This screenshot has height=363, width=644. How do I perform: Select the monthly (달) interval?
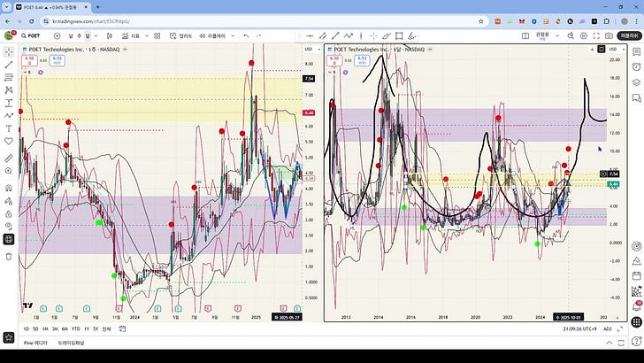pos(88,36)
